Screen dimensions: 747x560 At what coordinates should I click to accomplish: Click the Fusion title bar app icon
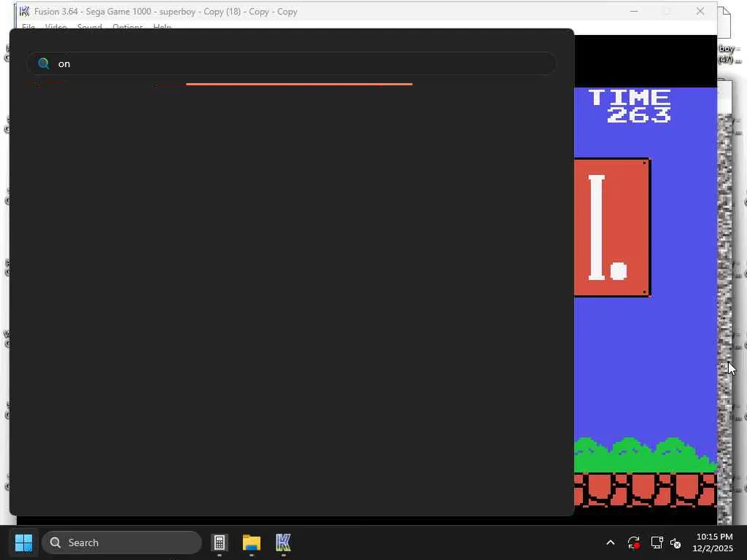pos(24,12)
